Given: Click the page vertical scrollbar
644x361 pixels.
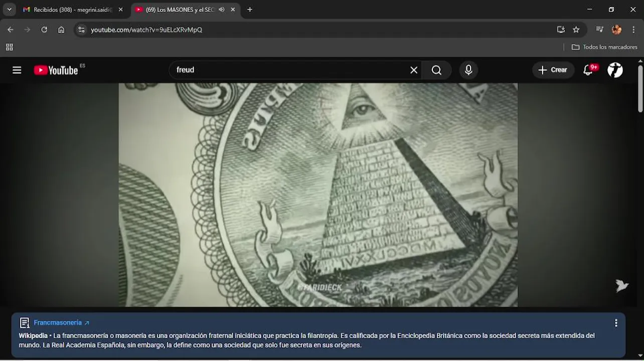Looking at the screenshot, I should click(x=640, y=88).
